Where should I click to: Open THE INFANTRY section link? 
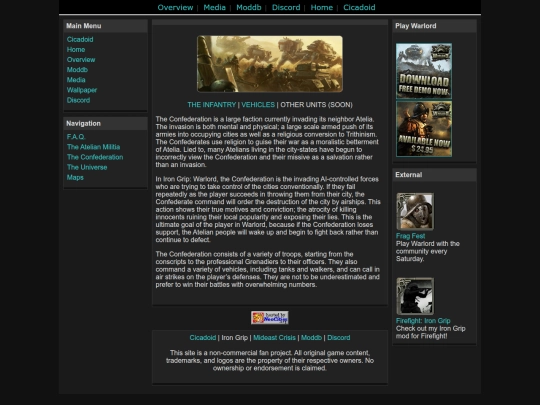coord(211,105)
